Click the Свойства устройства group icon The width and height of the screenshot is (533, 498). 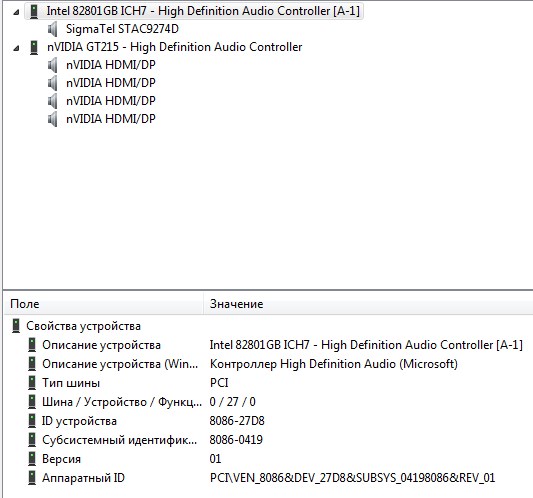tap(16, 326)
